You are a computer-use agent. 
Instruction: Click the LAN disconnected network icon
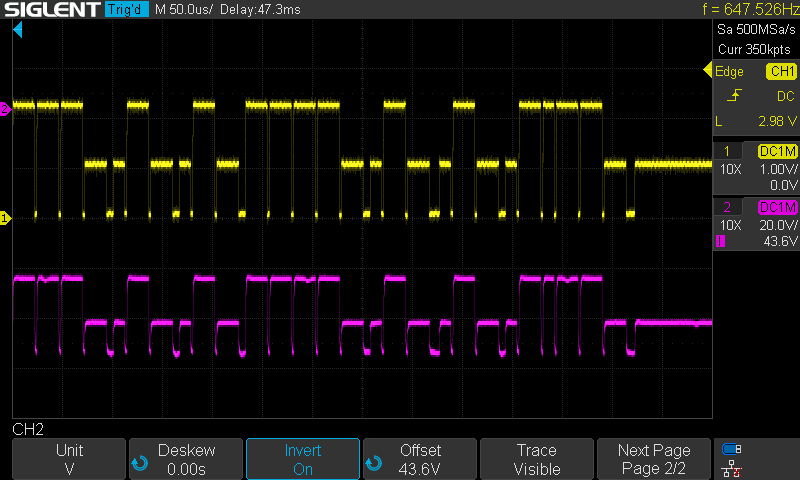click(x=732, y=468)
